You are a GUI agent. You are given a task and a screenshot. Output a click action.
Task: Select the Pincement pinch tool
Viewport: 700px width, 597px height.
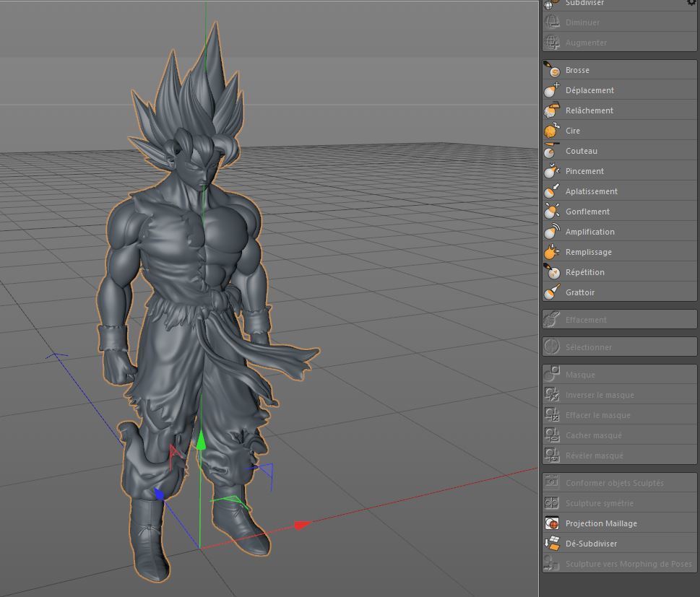pos(619,171)
